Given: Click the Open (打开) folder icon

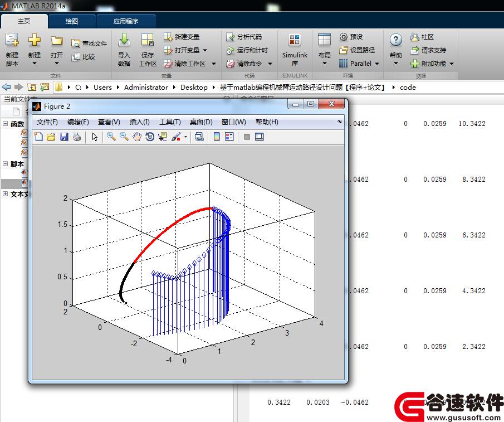Looking at the screenshot, I should pos(57,41).
